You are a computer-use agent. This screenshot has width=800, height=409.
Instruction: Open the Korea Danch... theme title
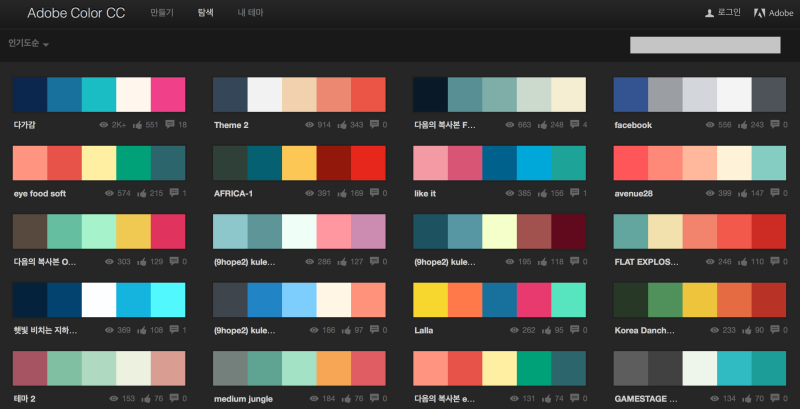645,330
